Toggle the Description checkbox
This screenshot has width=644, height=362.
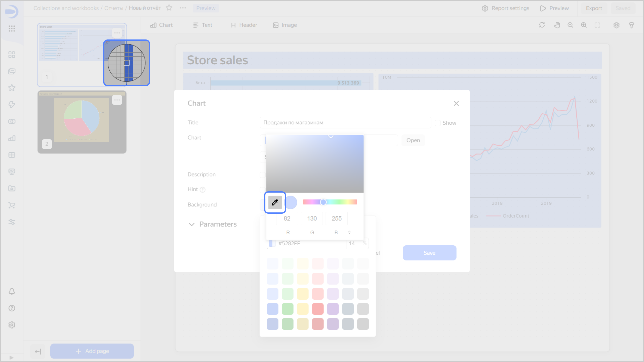tap(263, 174)
